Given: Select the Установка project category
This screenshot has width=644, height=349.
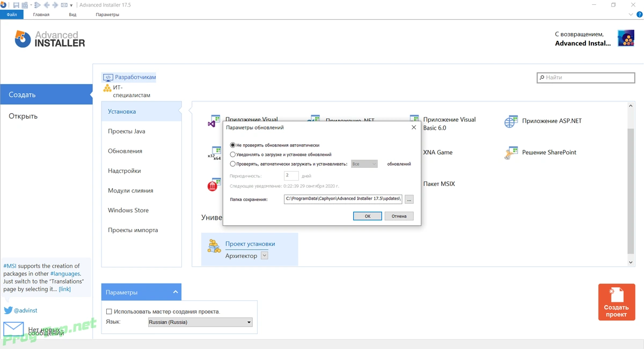Looking at the screenshot, I should pos(142,112).
